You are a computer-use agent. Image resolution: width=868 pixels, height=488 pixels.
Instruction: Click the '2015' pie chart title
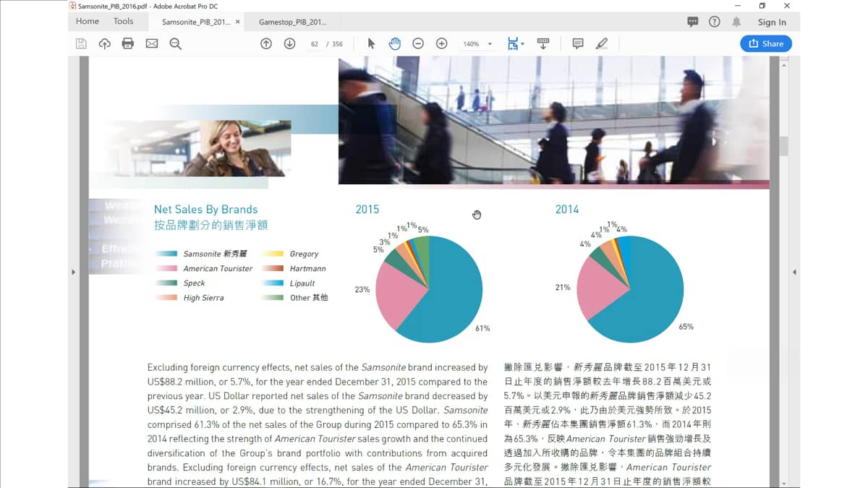pos(367,210)
